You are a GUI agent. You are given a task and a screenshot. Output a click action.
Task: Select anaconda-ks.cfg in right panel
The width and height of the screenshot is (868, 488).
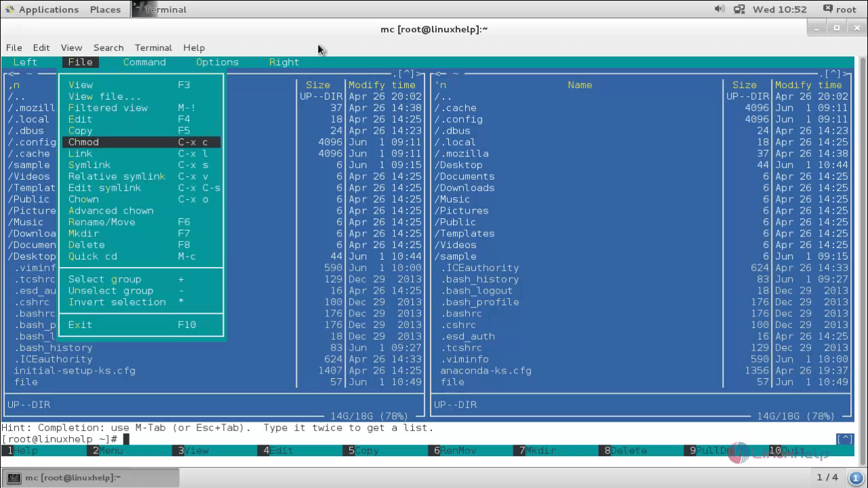(x=486, y=371)
